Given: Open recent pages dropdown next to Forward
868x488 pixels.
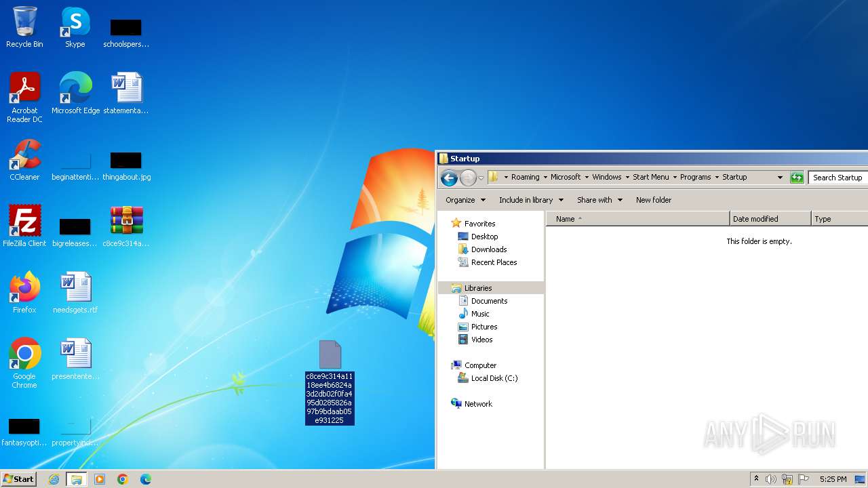Looking at the screenshot, I should point(481,178).
